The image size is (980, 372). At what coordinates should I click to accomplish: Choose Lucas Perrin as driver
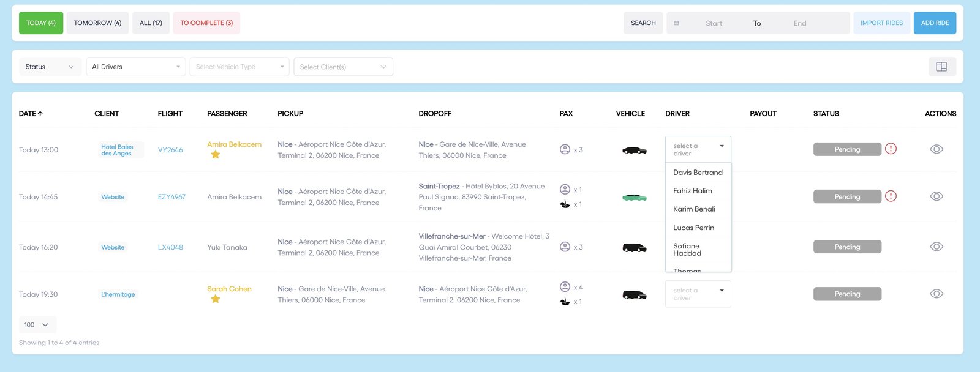tap(698, 228)
